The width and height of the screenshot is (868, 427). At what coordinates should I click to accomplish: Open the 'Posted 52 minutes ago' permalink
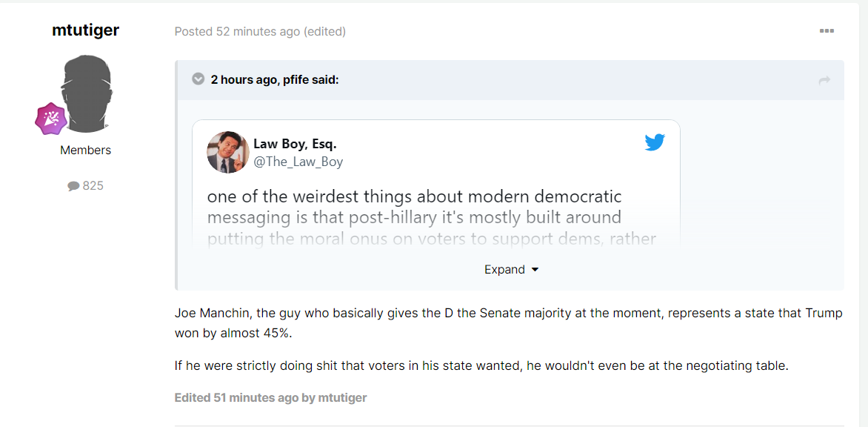[x=238, y=32]
